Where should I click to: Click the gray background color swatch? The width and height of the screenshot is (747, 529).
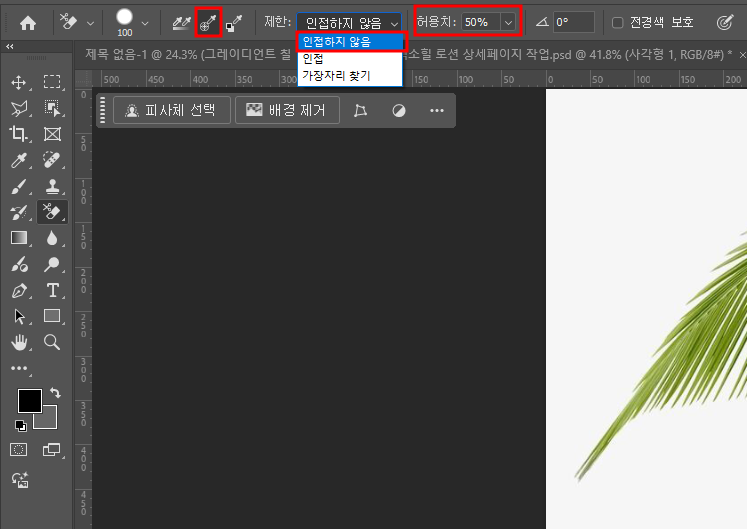49,419
